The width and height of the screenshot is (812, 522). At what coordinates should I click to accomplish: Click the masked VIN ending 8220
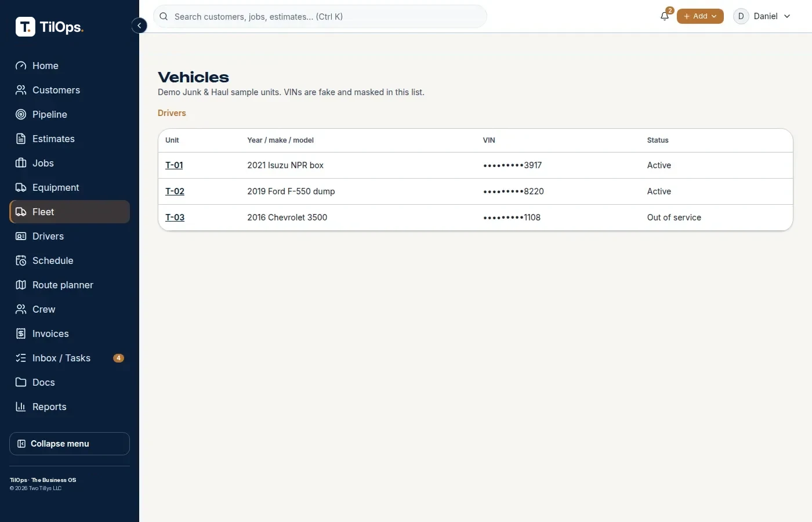tap(513, 191)
